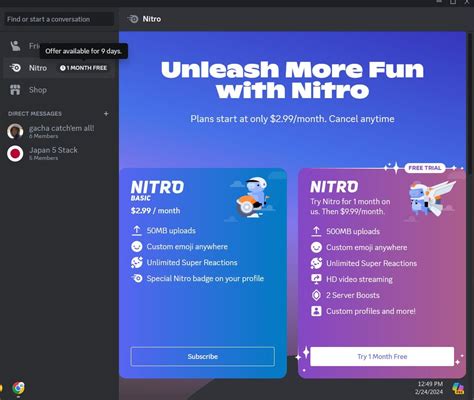Viewport: 474px width, 400px height.
Task: Click Special Nitro badge feature icon
Action: pos(137,278)
